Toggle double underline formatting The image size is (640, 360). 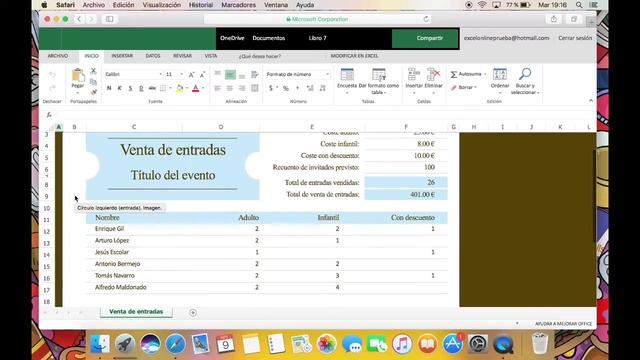coord(141,88)
